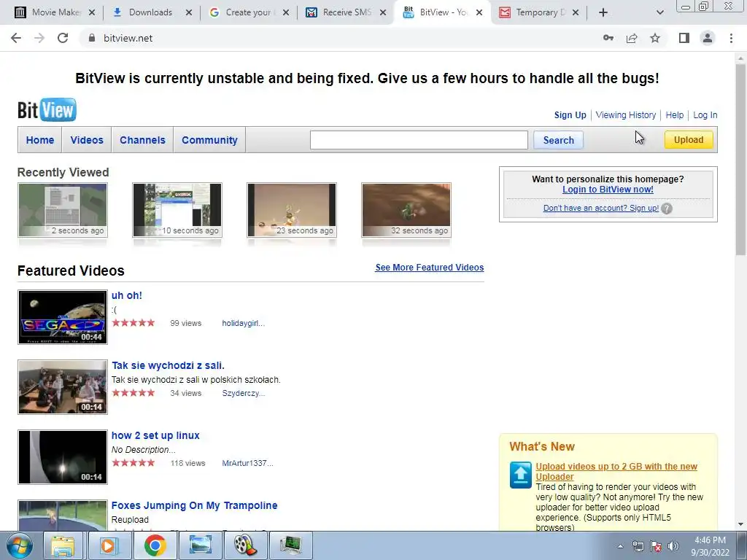747x560 pixels.
Task: Click the yellow Upload button
Action: [x=689, y=139]
